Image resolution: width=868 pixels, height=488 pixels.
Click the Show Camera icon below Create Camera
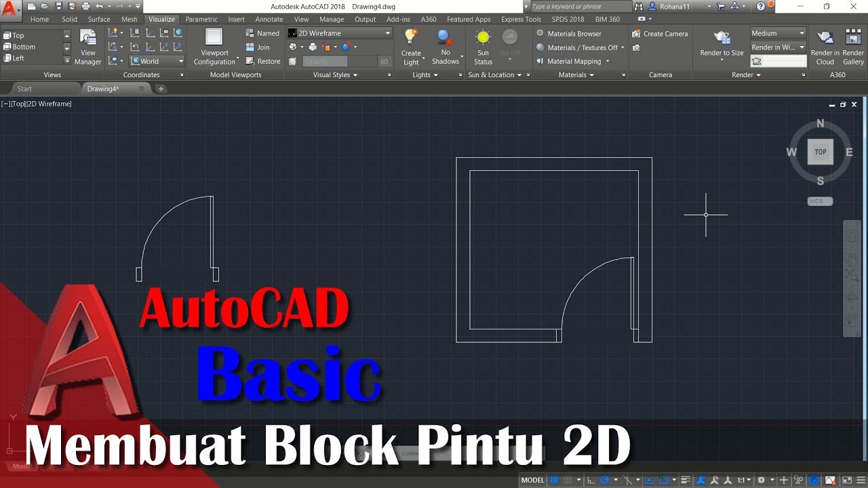[636, 47]
